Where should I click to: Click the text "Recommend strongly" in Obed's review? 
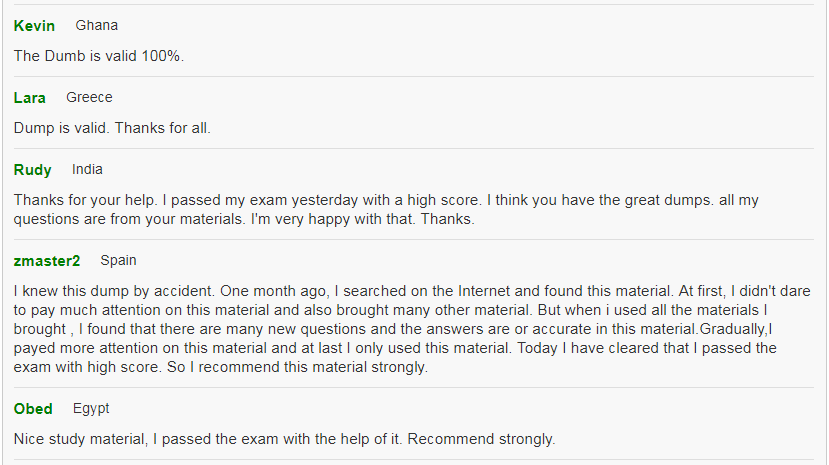481,439
